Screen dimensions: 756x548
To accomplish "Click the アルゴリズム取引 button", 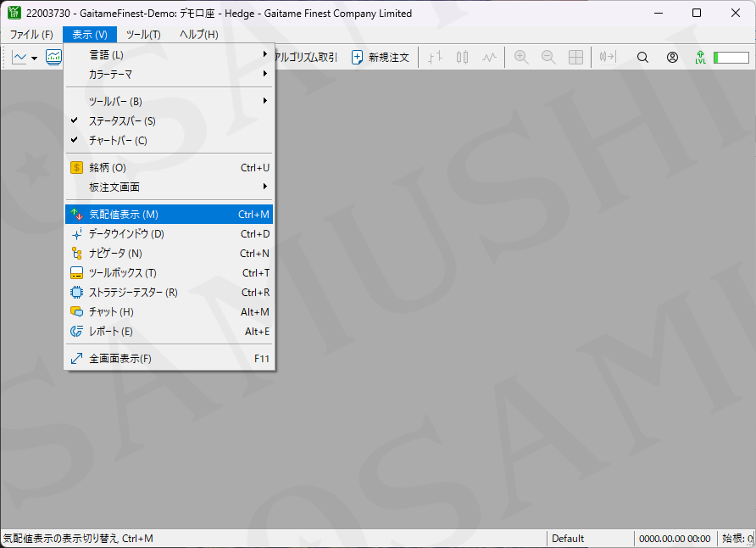I will coord(306,58).
